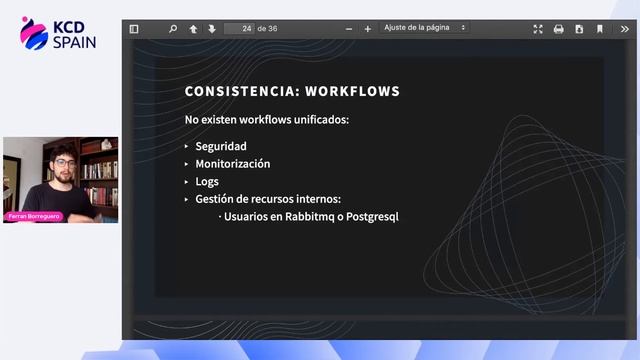Switch to presentation fullscreen mode

538,29
